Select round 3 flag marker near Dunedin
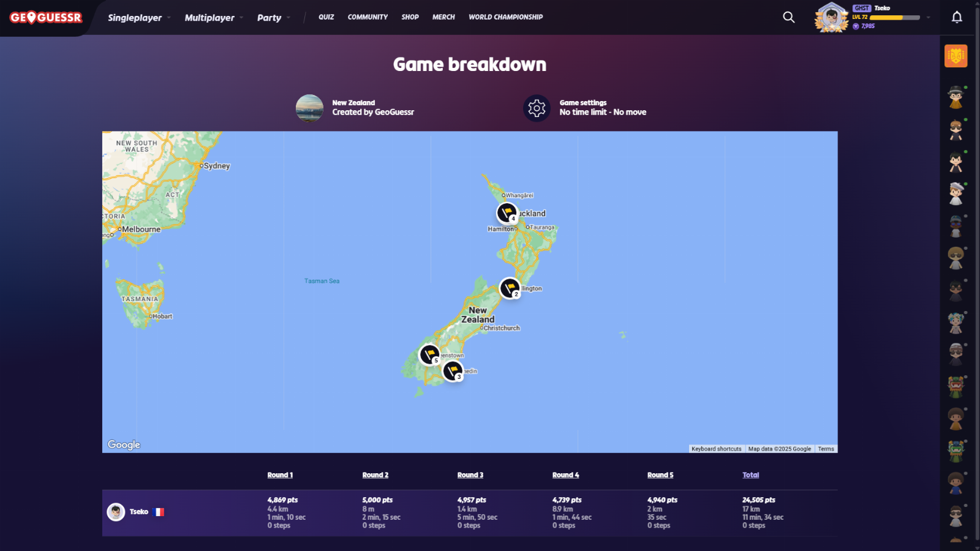 453,370
